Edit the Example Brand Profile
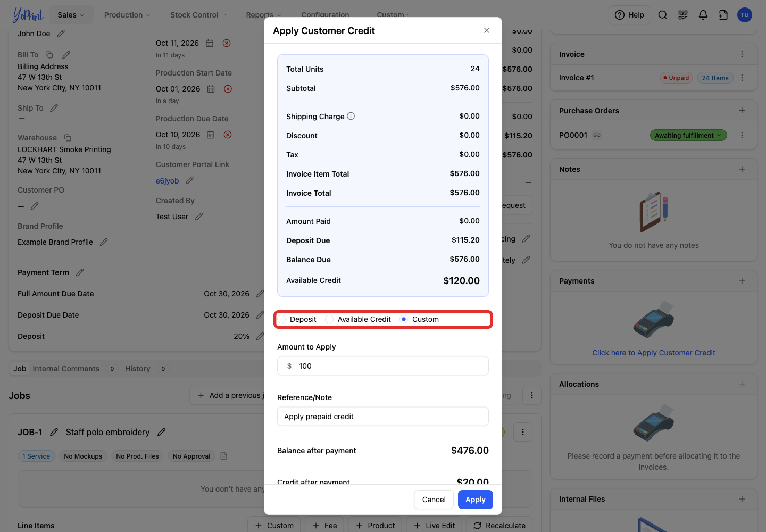Screen dimensions: 766x532 click(x=104, y=242)
